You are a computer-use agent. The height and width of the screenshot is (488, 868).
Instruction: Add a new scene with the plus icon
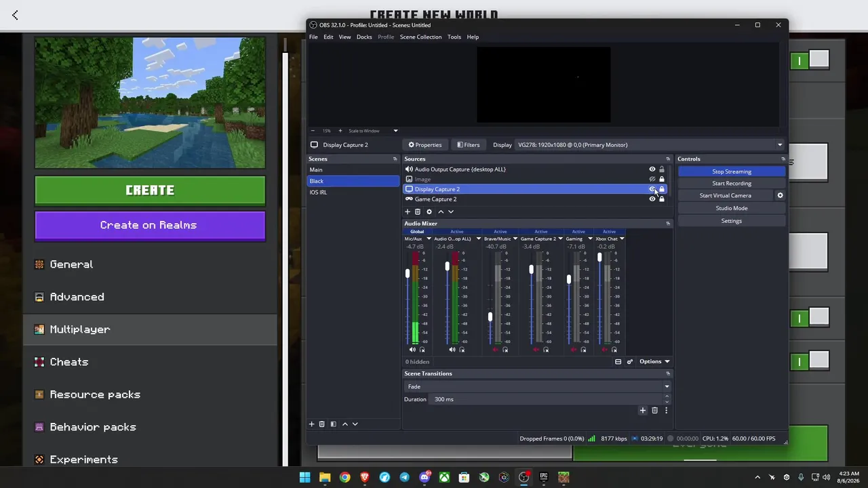(x=312, y=424)
